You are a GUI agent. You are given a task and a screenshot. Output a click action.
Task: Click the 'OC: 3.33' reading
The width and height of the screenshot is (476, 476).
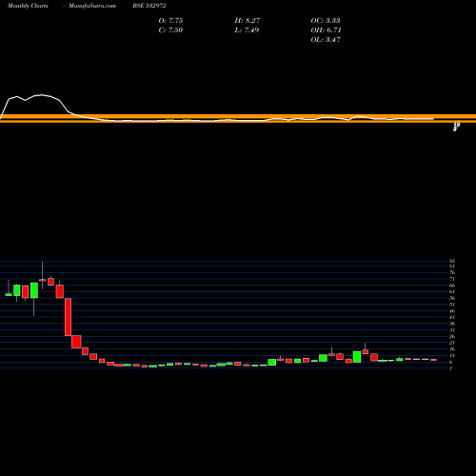326,21
